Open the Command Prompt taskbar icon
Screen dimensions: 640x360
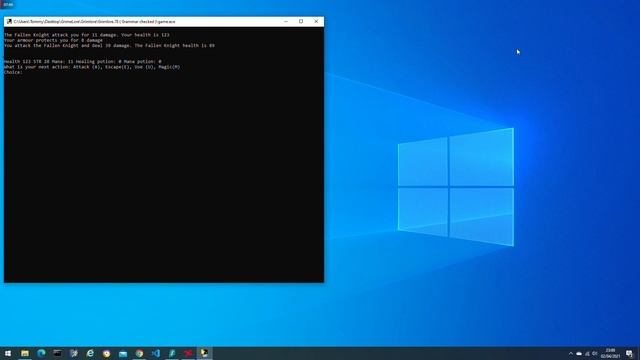pyautogui.click(x=58, y=353)
